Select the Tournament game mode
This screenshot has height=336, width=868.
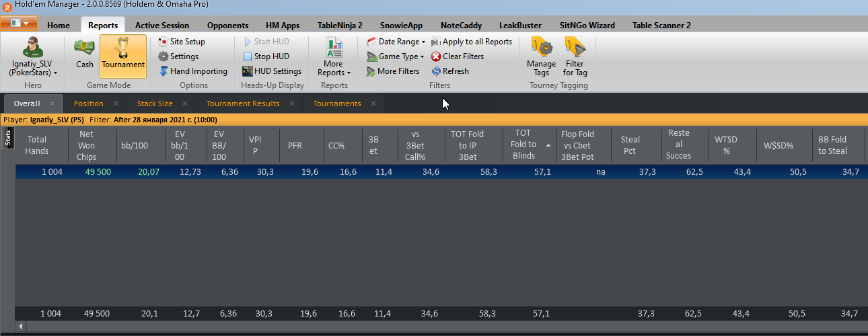[x=123, y=55]
